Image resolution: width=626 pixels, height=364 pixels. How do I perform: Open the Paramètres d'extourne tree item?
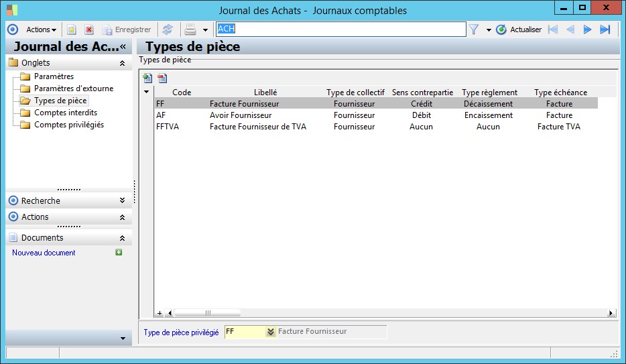pyautogui.click(x=74, y=88)
